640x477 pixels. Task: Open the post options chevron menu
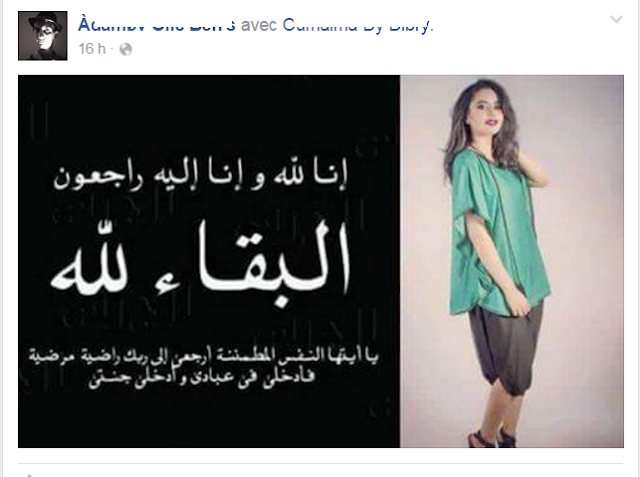pyautogui.click(x=616, y=20)
